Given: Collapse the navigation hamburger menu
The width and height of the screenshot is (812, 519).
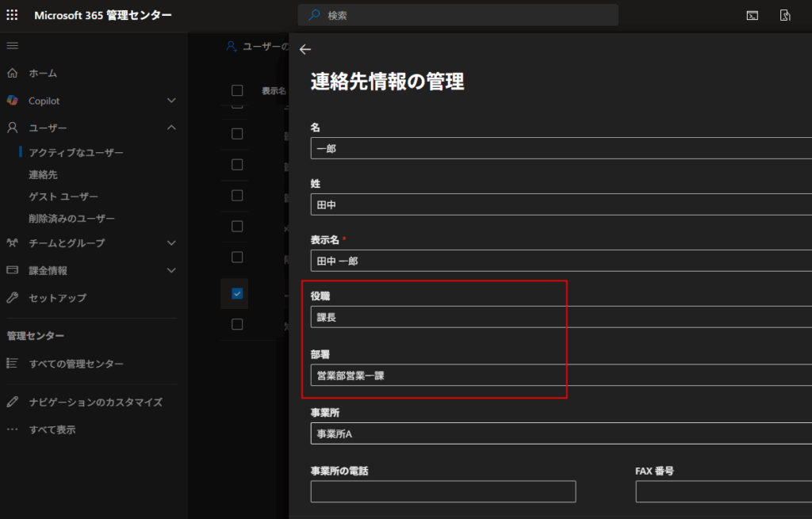Looking at the screenshot, I should pyautogui.click(x=13, y=46).
